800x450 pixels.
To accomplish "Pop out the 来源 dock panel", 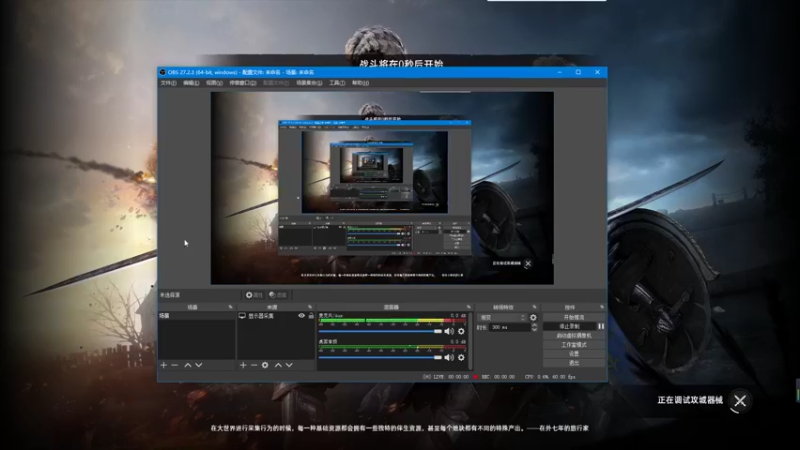I will tap(310, 307).
